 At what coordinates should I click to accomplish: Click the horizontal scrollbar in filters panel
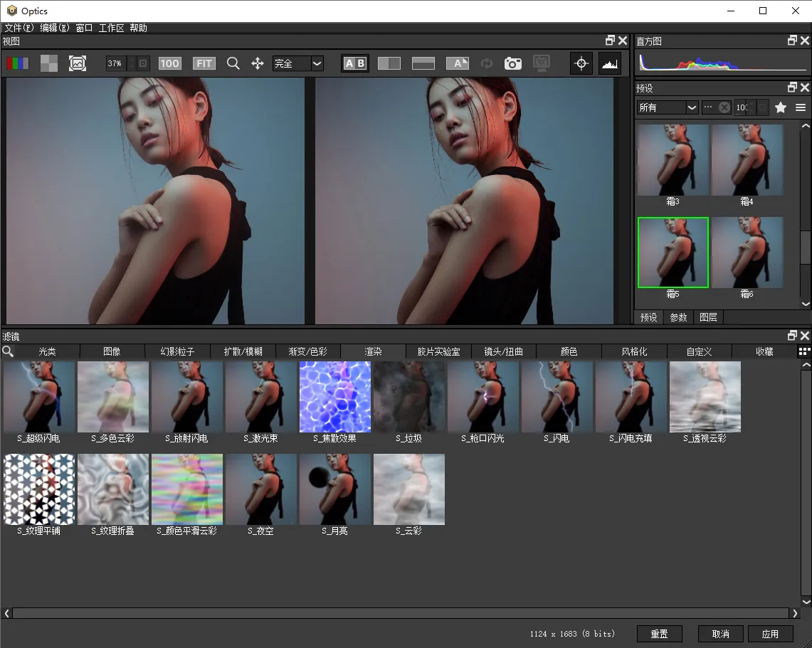402,613
